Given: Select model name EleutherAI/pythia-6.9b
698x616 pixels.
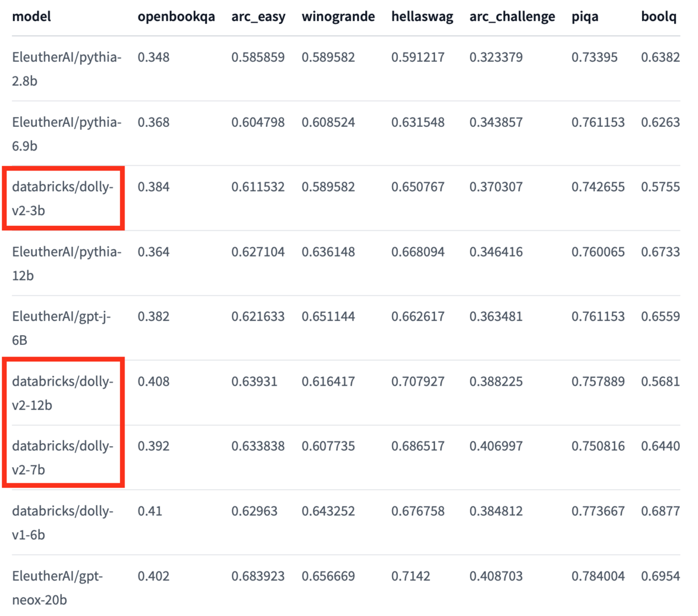Looking at the screenshot, I should [67, 134].
